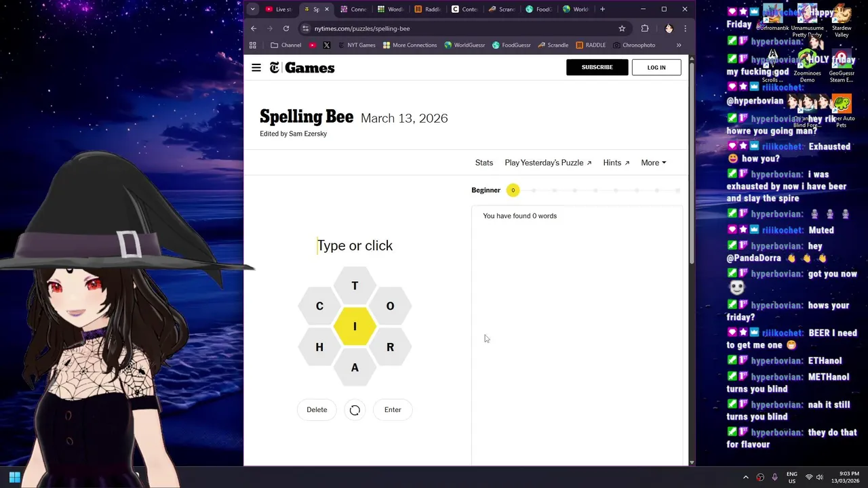Screen dimensions: 868x488
Task: Select the letter R hexagon
Action: (x=390, y=347)
